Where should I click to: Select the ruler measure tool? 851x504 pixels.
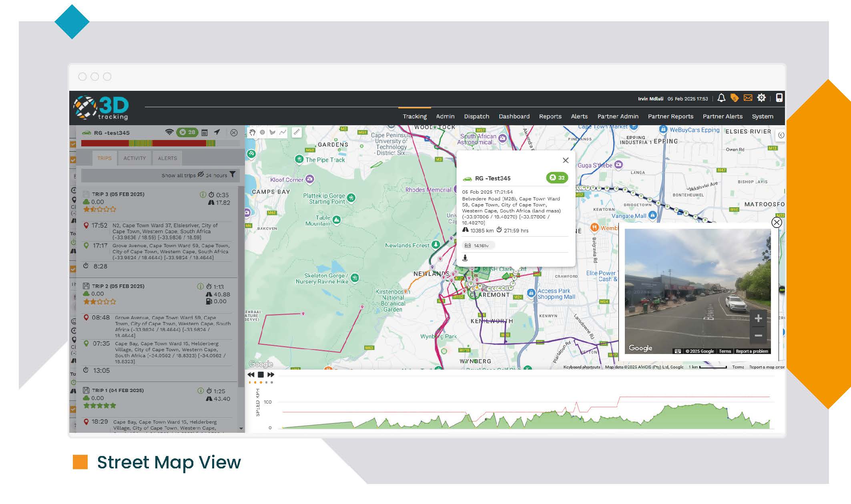point(297,132)
